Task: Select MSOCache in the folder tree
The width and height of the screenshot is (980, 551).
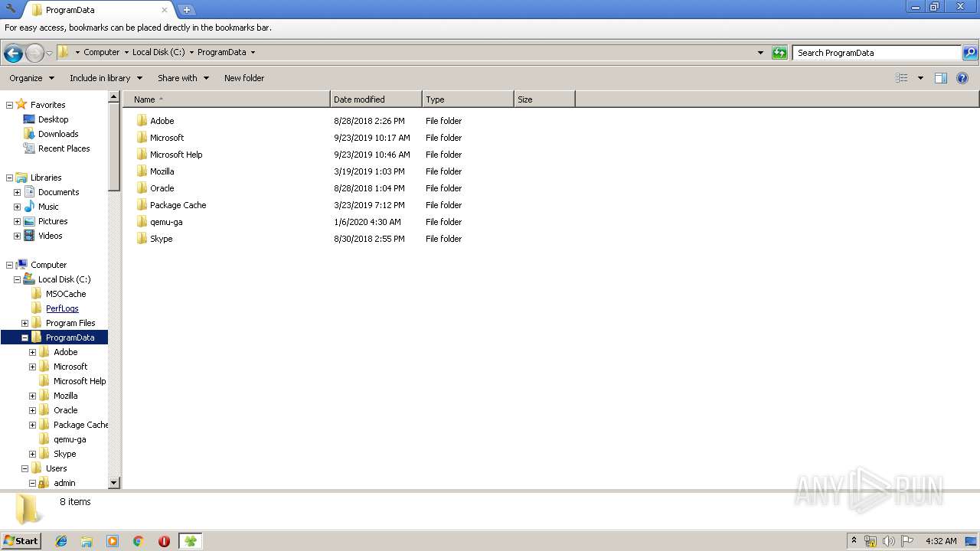Action: [x=66, y=294]
